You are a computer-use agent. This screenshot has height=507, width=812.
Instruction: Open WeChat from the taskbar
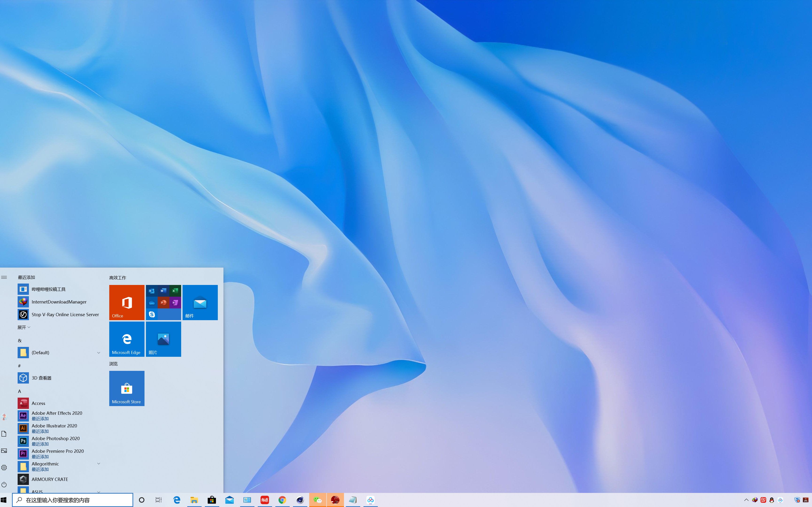(x=317, y=500)
